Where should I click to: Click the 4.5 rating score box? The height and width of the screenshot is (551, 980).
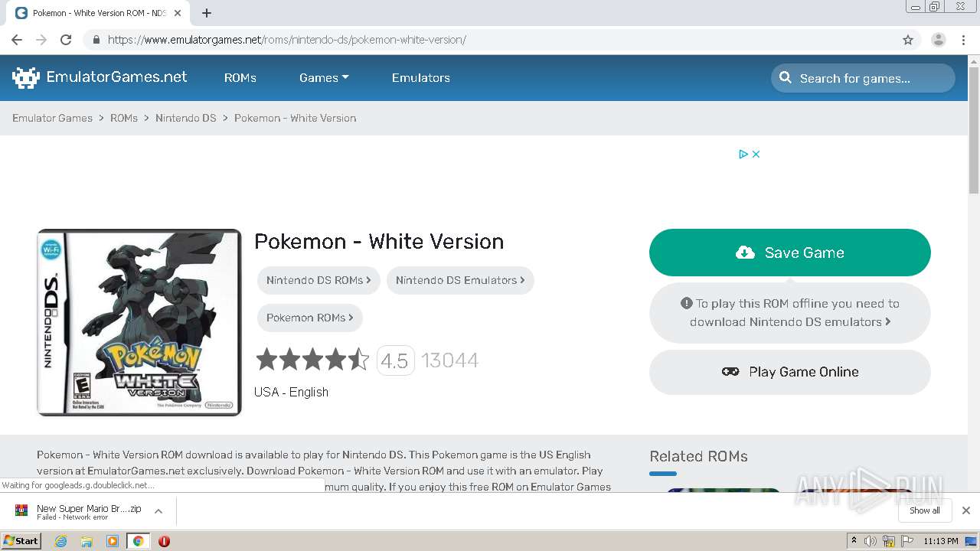(x=395, y=360)
